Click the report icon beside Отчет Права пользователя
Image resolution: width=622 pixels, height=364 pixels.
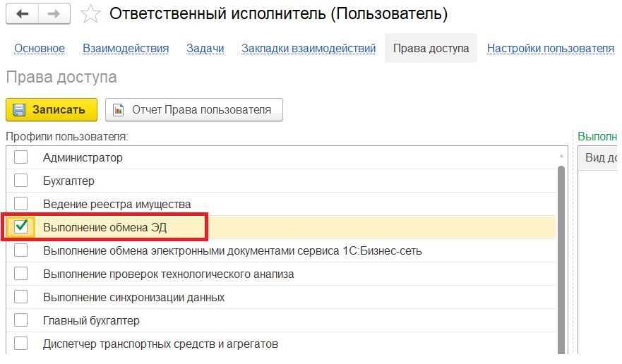119,110
